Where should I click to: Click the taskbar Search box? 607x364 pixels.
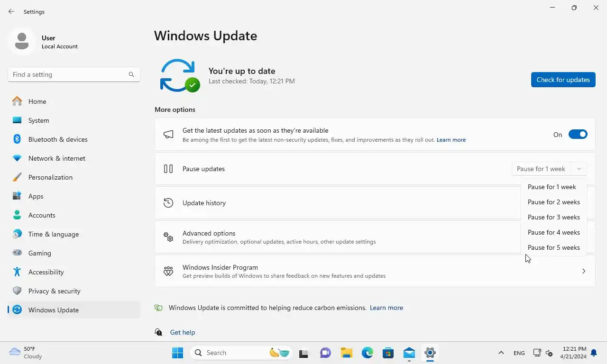[x=242, y=353]
